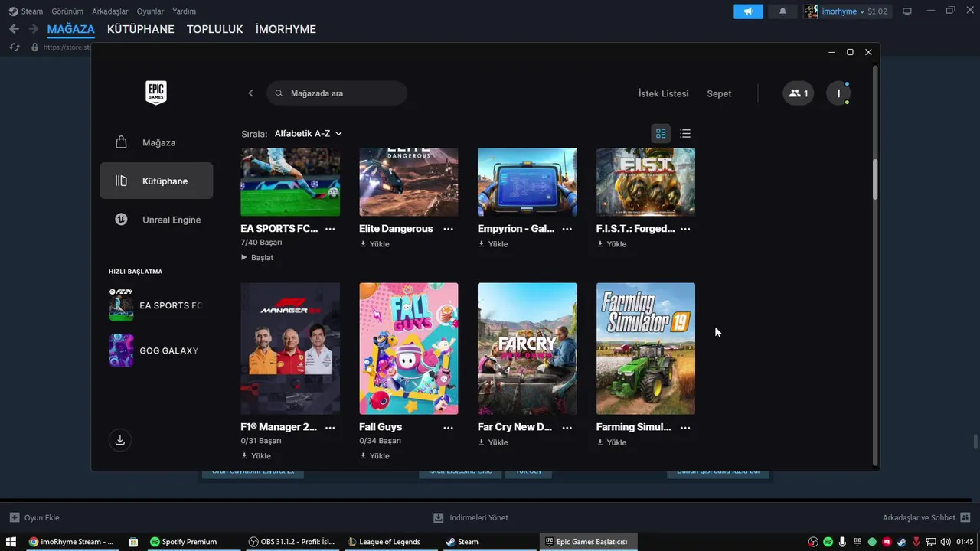This screenshot has height=551, width=980.
Task: Click Başlat under EA SPORTS FC
Action: (x=257, y=258)
